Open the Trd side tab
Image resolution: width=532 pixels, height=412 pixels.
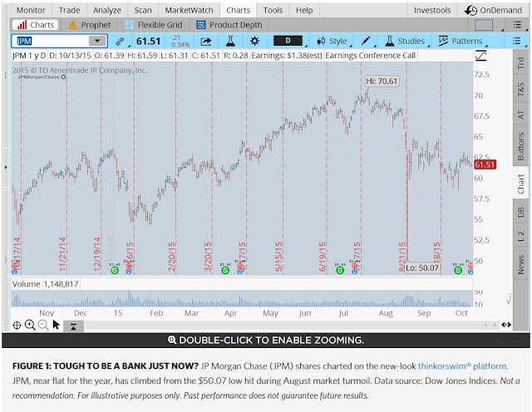click(520, 63)
